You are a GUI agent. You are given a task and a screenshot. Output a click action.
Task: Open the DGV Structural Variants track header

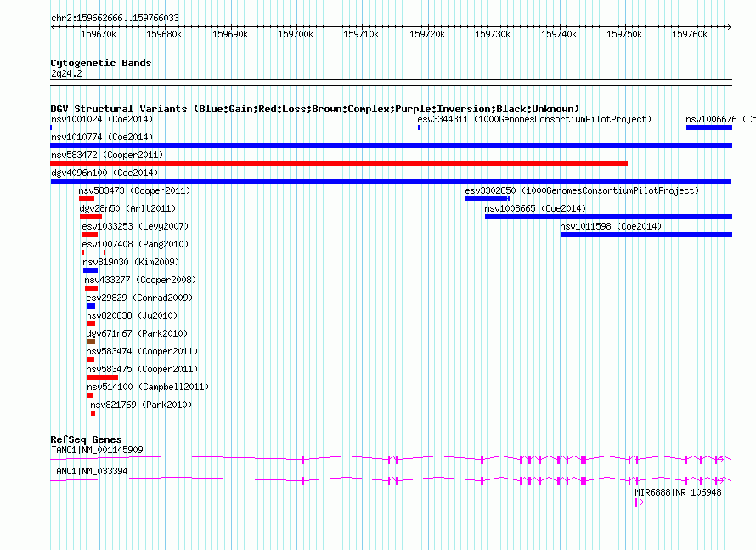coord(314,109)
